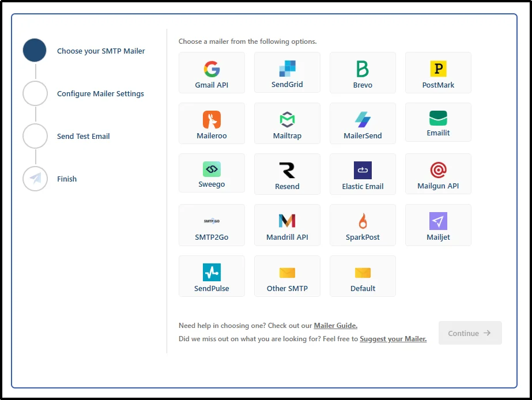Click the Continue button
This screenshot has width=532, height=400.
point(470,333)
